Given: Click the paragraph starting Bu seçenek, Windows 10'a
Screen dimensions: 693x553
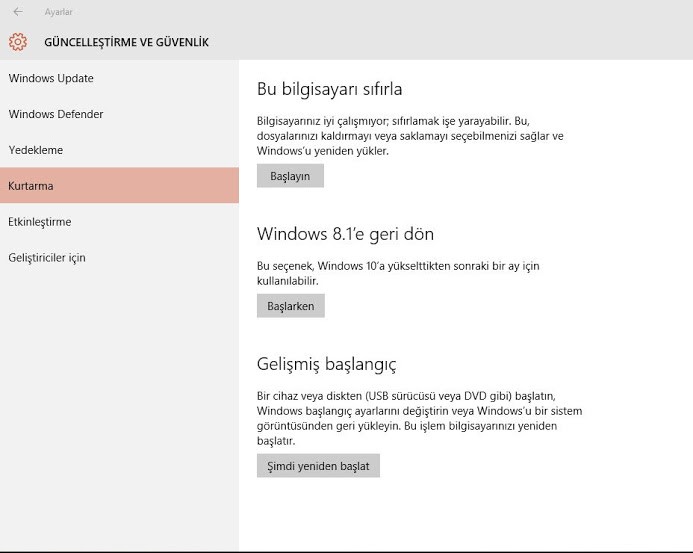Looking at the screenshot, I should tap(398, 273).
